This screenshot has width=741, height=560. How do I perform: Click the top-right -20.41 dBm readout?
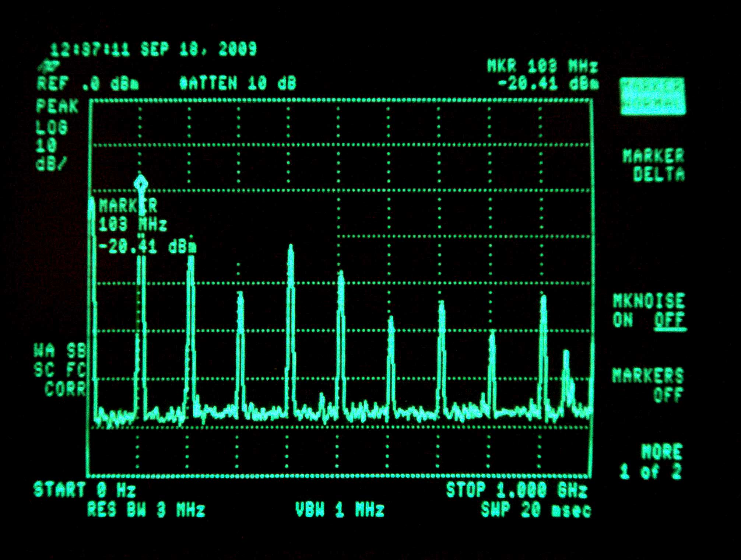[x=548, y=84]
